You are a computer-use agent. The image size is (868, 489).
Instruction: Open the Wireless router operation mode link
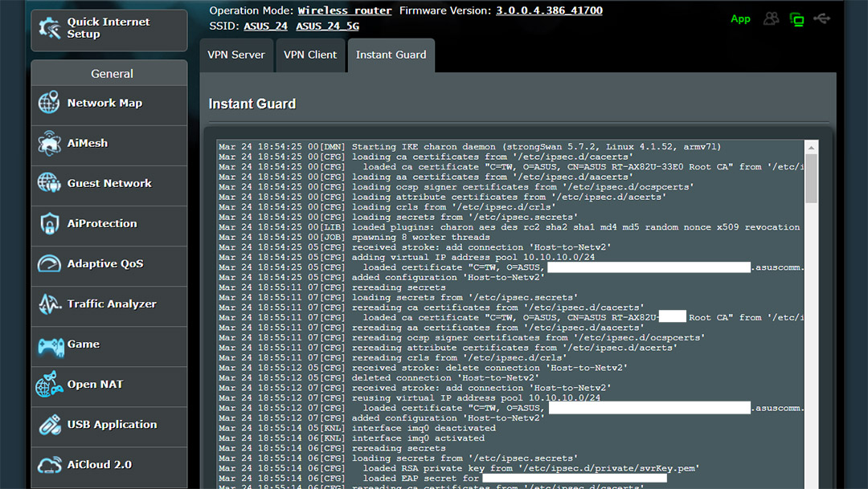[344, 10]
